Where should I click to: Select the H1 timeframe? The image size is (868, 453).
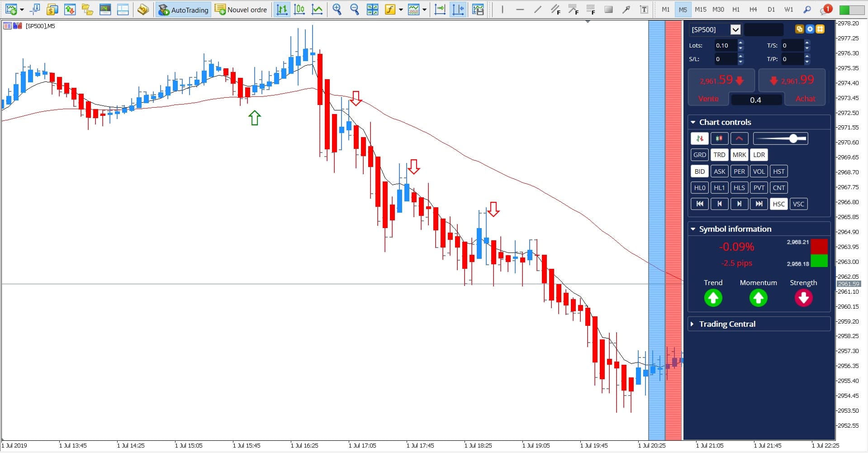[x=736, y=9]
